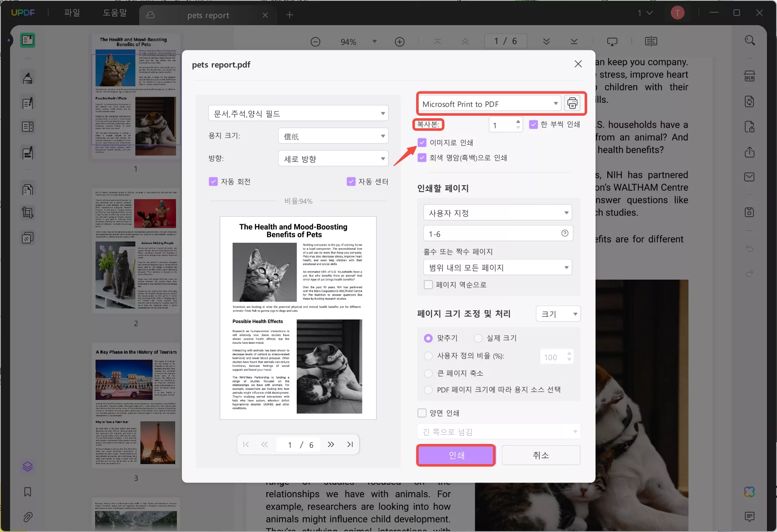The width and height of the screenshot is (777, 532).
Task: Toggle 자동 회전 checkbox
Action: pos(213,182)
